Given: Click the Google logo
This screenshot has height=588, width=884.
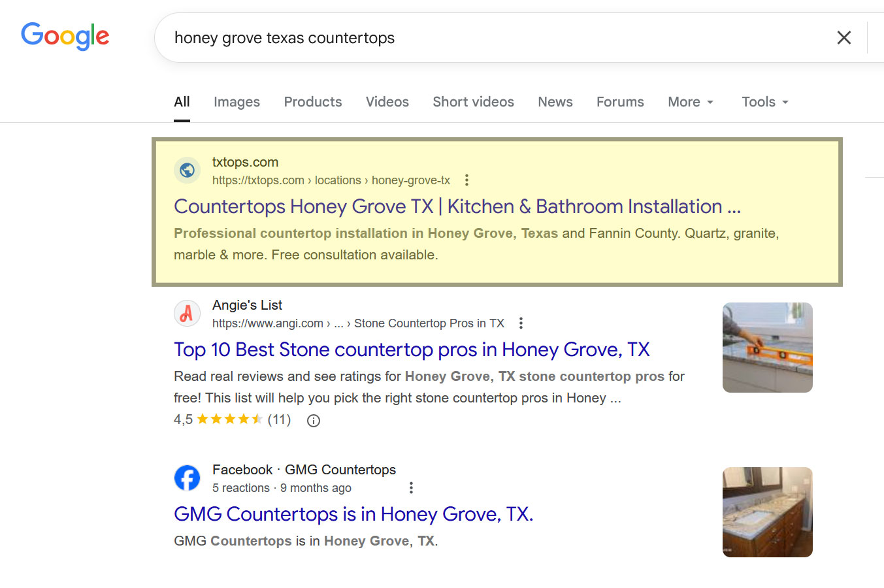Looking at the screenshot, I should pyautogui.click(x=65, y=37).
